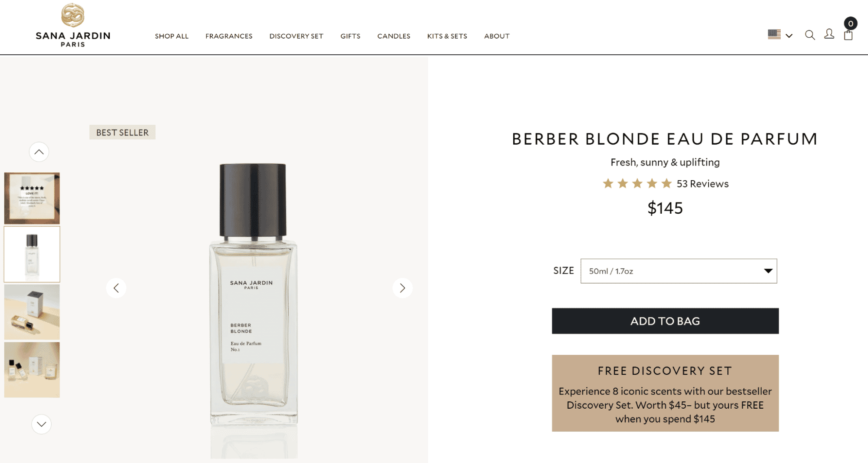Open Kits & Sets menu item

447,36
